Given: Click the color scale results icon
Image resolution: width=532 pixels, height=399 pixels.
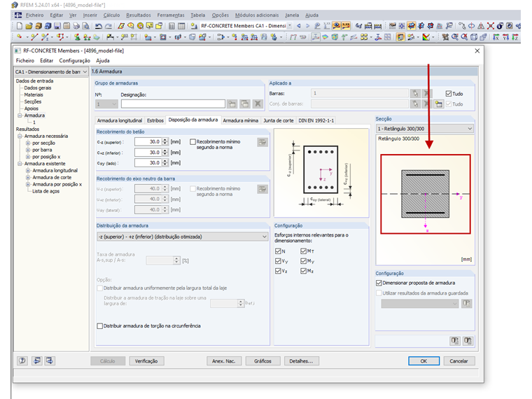Looking at the screenshot, I should click(426, 37).
